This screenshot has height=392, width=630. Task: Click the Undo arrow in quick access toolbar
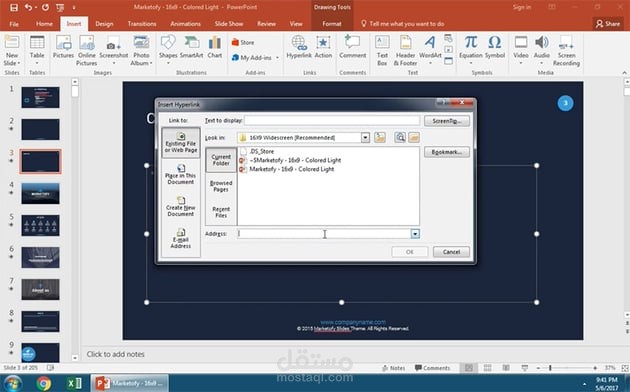tap(28, 7)
